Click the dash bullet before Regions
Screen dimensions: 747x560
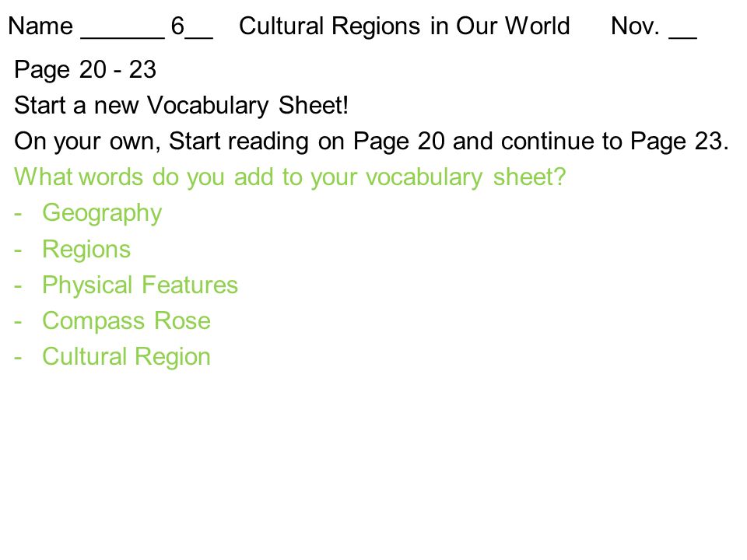coord(18,250)
